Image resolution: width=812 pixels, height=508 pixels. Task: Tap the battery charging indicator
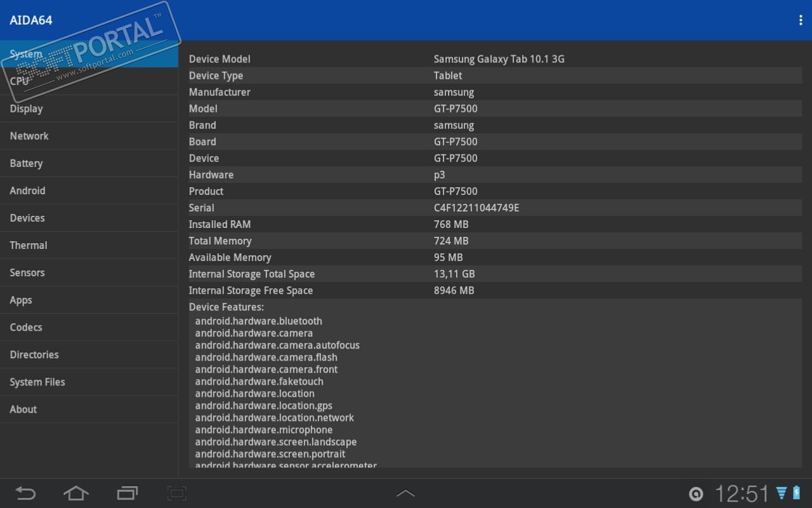coord(796,493)
